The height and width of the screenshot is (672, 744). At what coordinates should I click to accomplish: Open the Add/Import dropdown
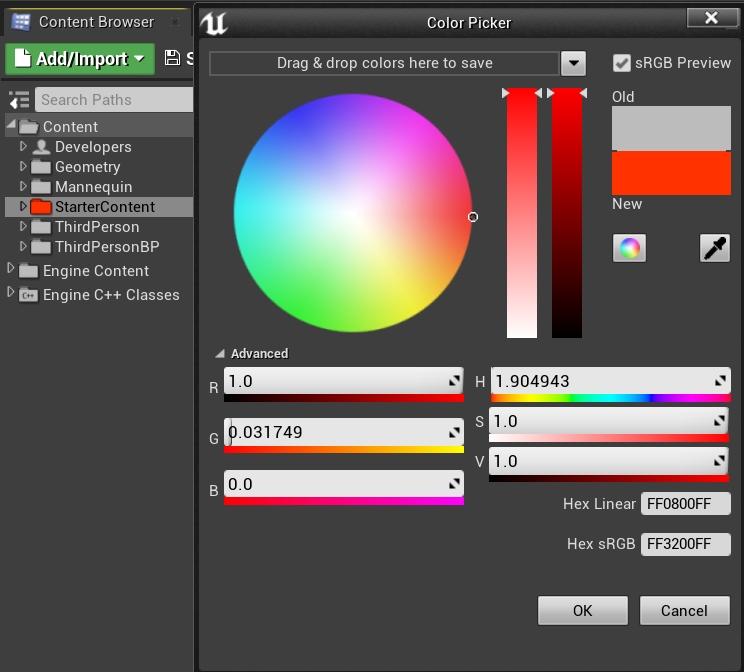tap(80, 59)
